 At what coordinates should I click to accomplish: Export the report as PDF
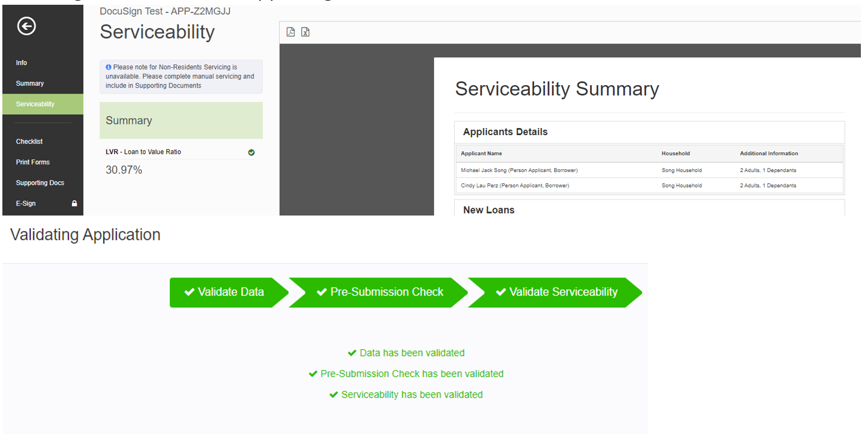[291, 32]
